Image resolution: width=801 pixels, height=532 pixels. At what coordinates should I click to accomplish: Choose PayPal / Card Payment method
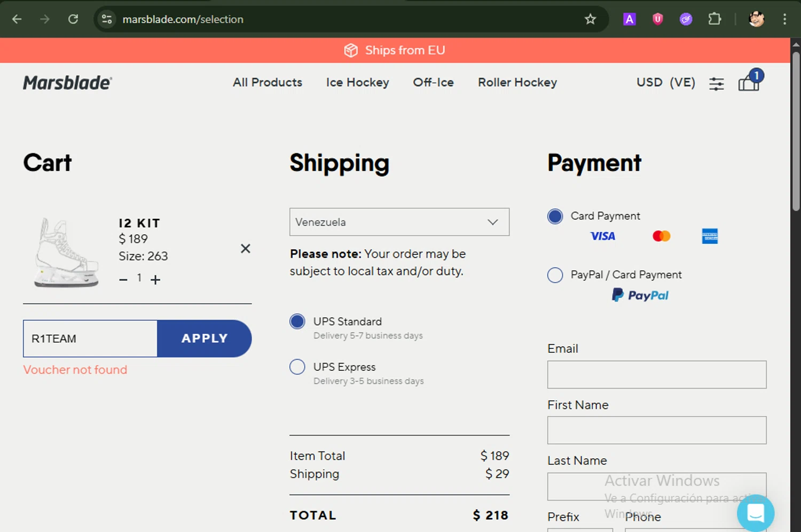(555, 275)
